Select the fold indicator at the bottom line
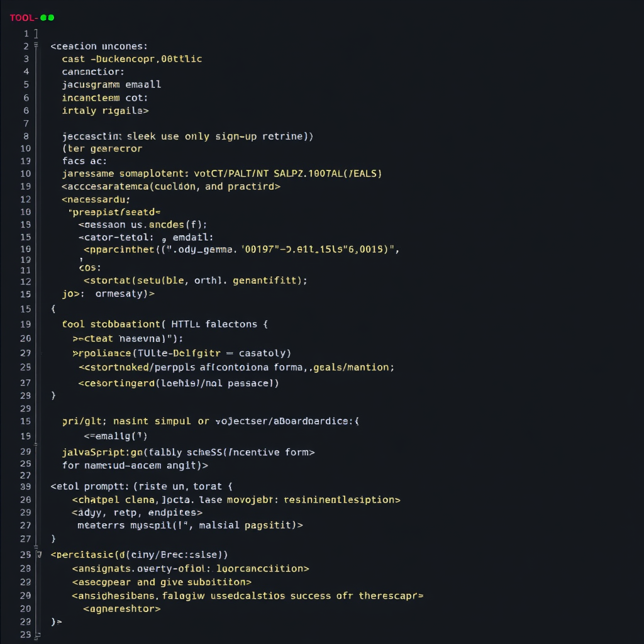 [36, 636]
